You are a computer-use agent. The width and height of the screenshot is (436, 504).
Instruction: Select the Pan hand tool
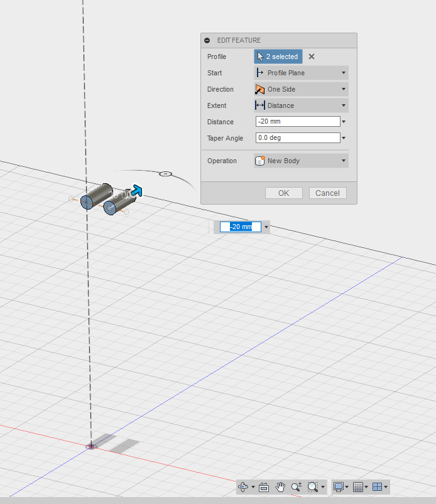click(281, 487)
